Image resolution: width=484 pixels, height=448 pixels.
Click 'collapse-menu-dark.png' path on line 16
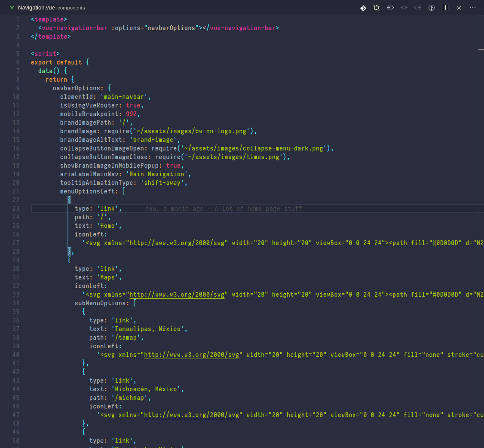283,148
